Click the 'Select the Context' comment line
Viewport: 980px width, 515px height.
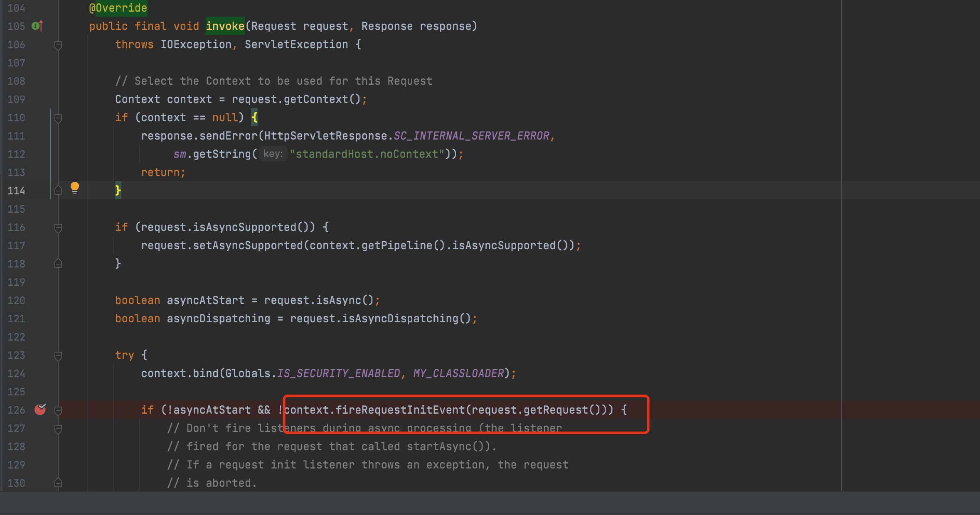point(273,81)
